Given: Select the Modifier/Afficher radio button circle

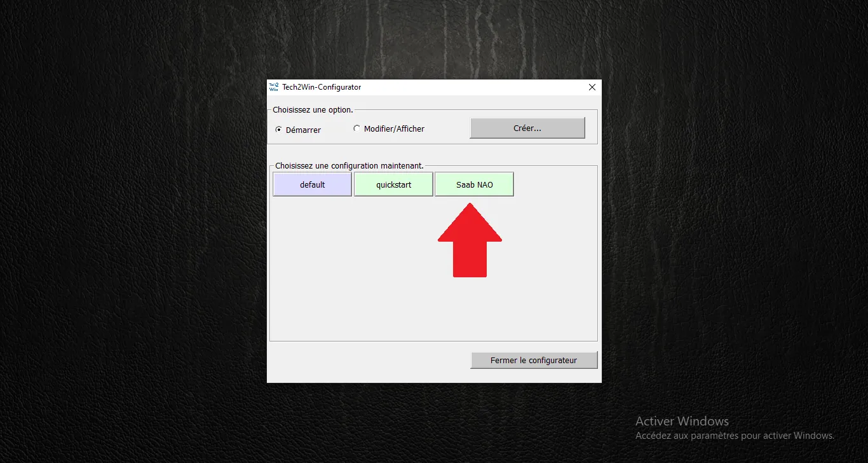Looking at the screenshot, I should coord(356,128).
